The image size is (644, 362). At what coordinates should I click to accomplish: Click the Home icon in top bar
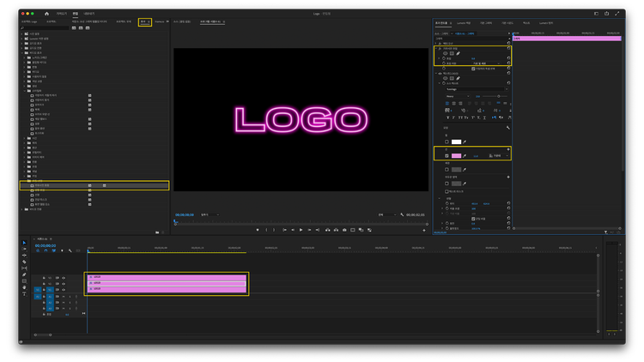(46, 14)
